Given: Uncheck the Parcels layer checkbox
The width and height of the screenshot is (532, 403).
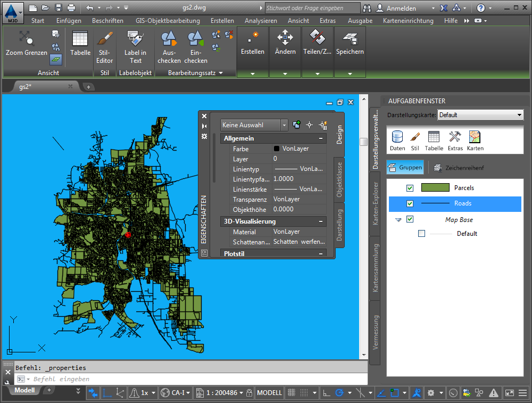Looking at the screenshot, I should [410, 188].
